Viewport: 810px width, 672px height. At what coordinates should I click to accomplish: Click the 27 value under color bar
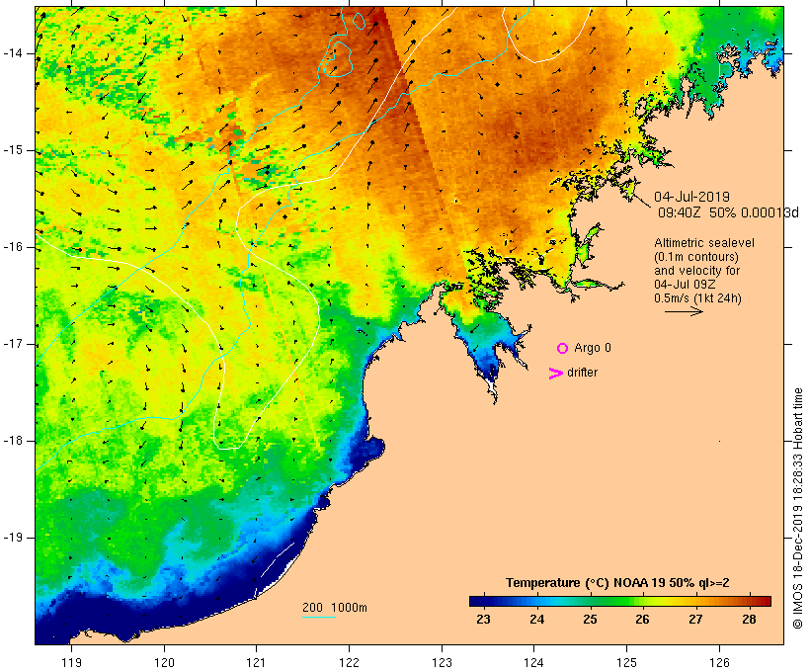click(695, 620)
